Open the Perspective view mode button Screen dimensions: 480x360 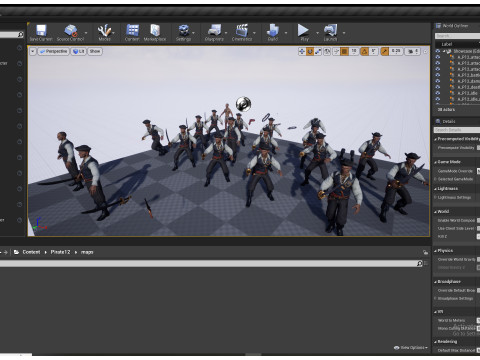53,51
